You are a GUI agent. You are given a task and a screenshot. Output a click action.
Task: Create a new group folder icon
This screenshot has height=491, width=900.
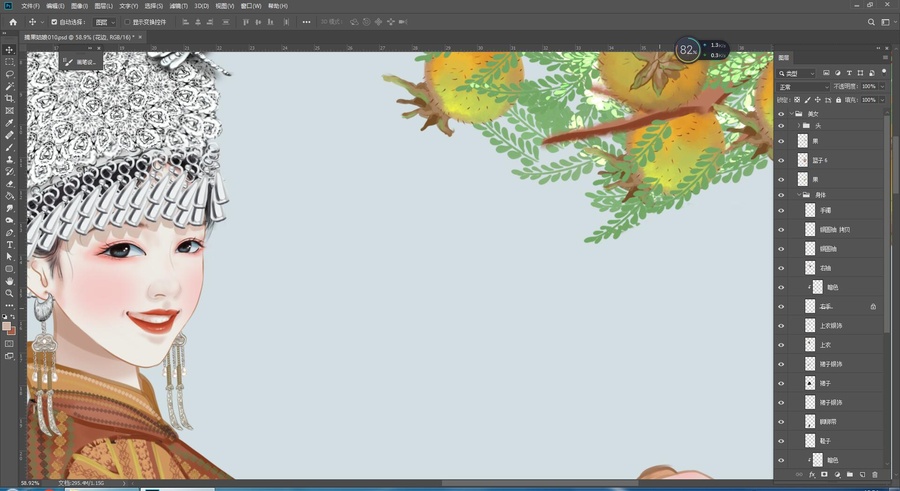(849, 474)
